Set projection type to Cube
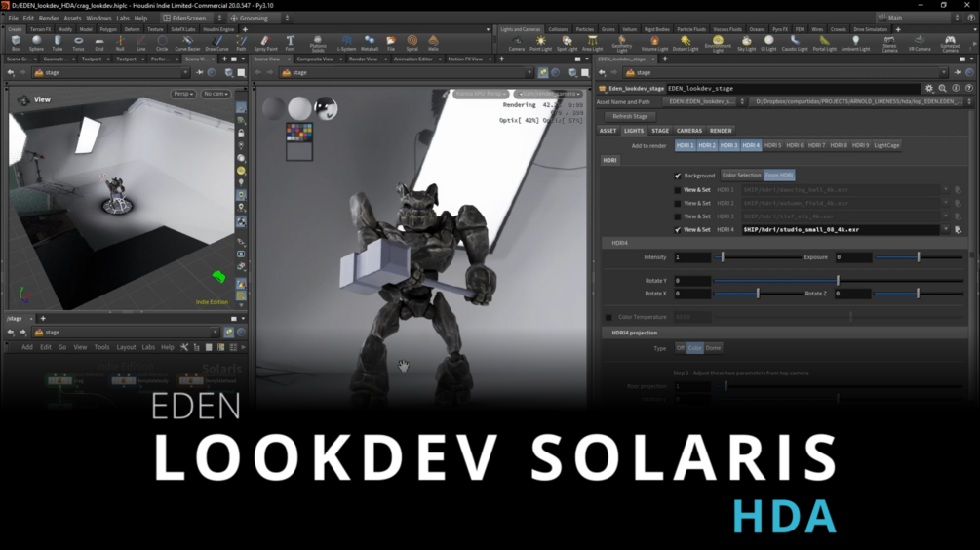The height and width of the screenshot is (550, 980). click(x=694, y=348)
